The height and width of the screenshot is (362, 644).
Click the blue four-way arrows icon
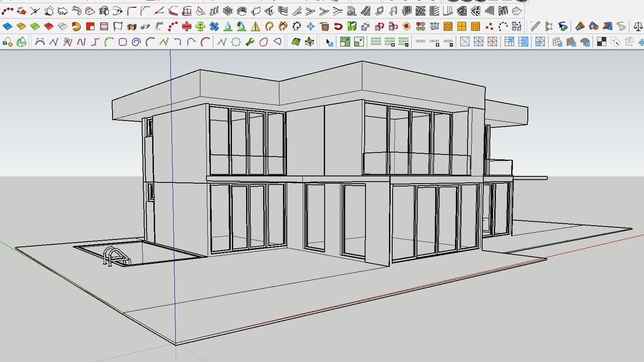coord(310,27)
